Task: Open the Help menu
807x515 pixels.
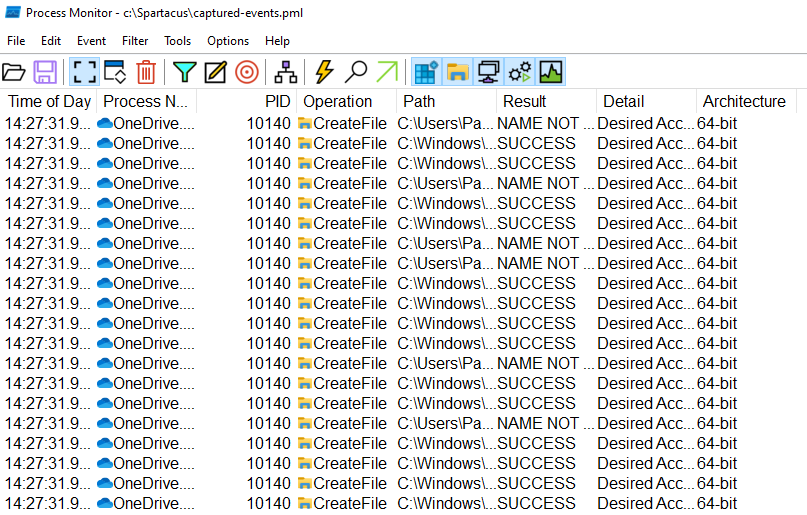Action: point(277,41)
